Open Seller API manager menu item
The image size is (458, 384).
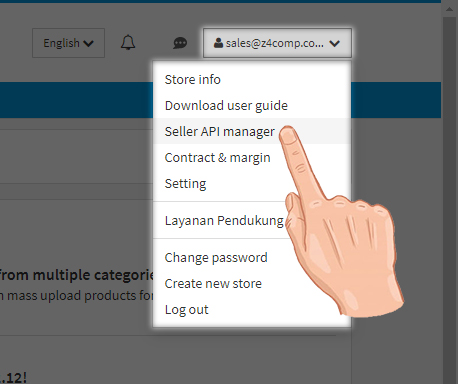click(x=252, y=131)
